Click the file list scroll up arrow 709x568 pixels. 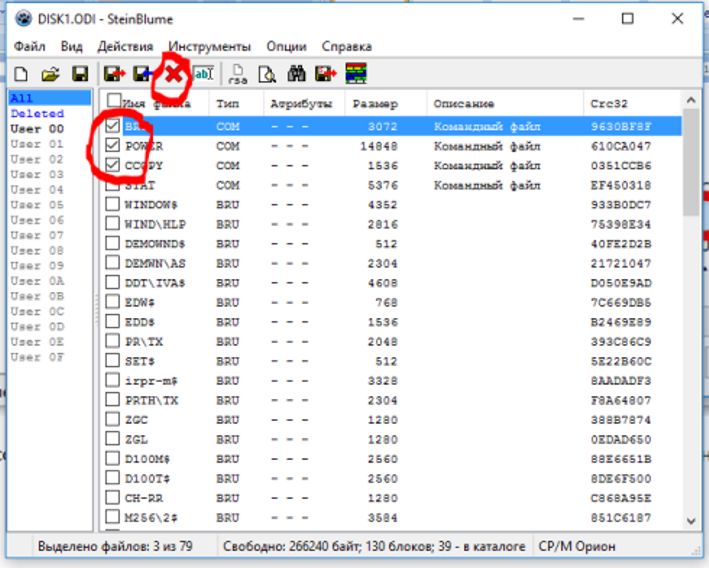(x=691, y=100)
